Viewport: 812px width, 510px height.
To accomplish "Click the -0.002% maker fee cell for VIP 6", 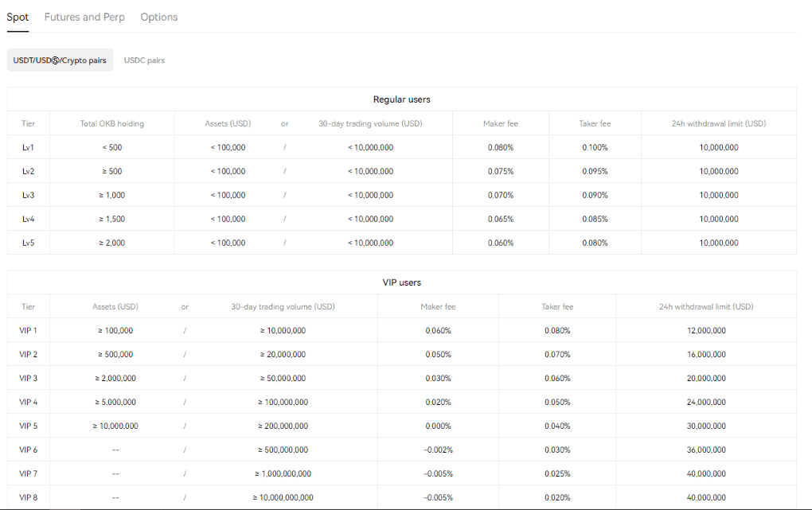I will (437, 450).
